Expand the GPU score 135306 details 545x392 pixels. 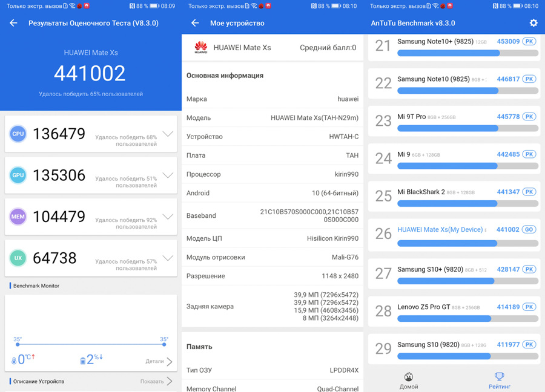[x=168, y=175]
